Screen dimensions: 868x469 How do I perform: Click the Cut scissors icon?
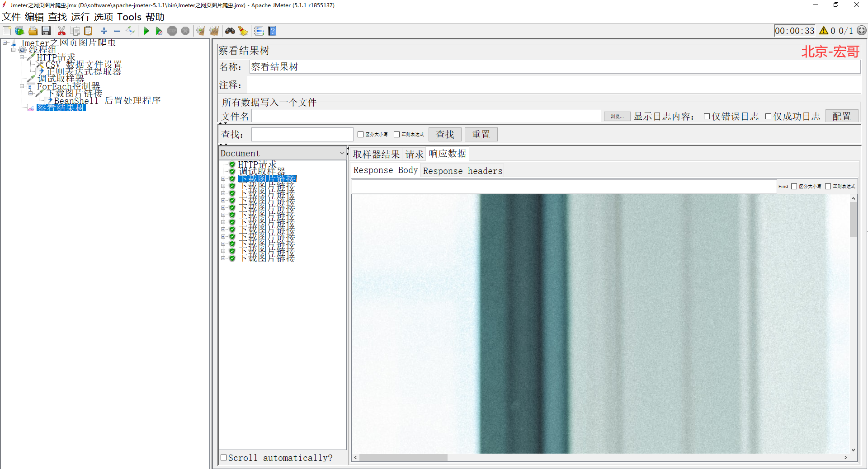tap(62, 31)
